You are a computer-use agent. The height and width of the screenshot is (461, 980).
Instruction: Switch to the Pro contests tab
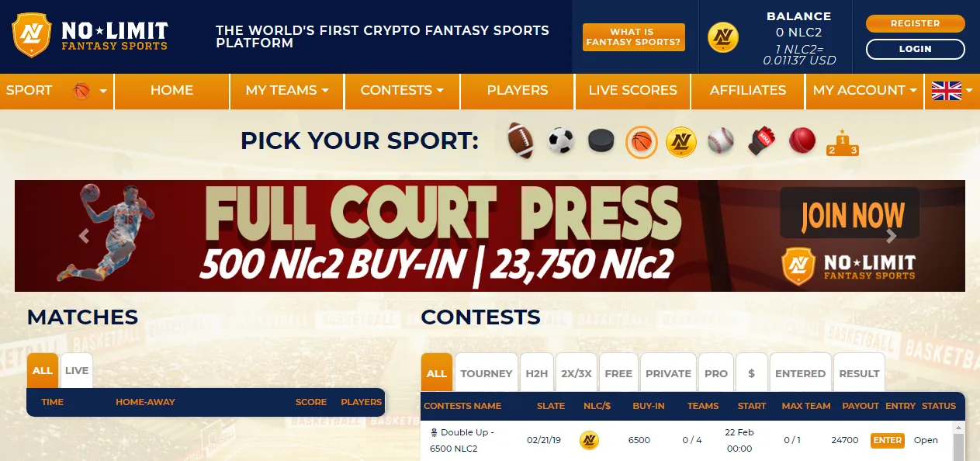click(716, 373)
